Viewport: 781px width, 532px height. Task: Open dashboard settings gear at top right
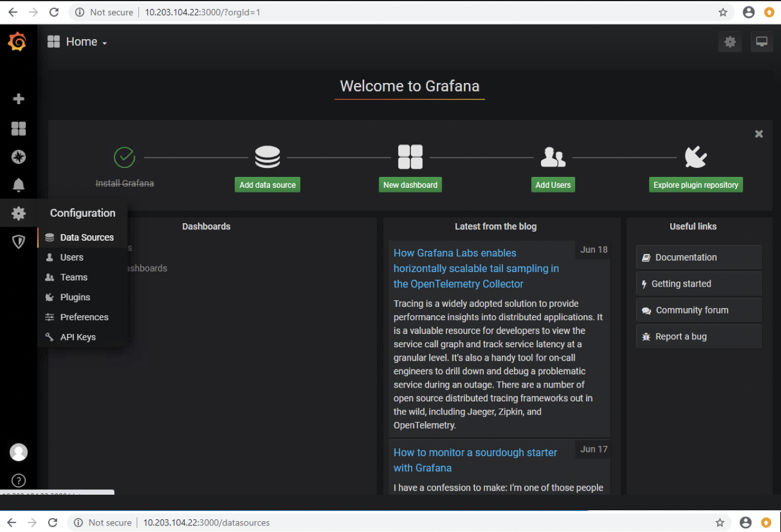tap(730, 42)
